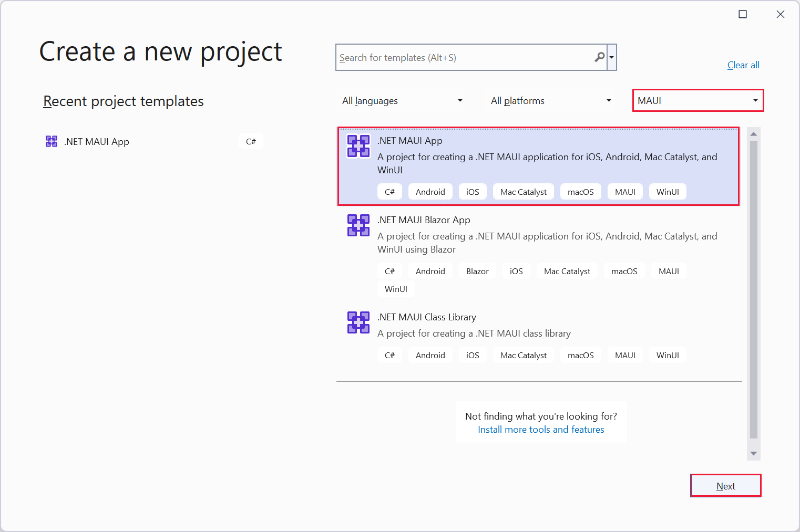Click the .NET MAUI Blazor App template icon
This screenshot has width=800, height=532.
tap(358, 225)
